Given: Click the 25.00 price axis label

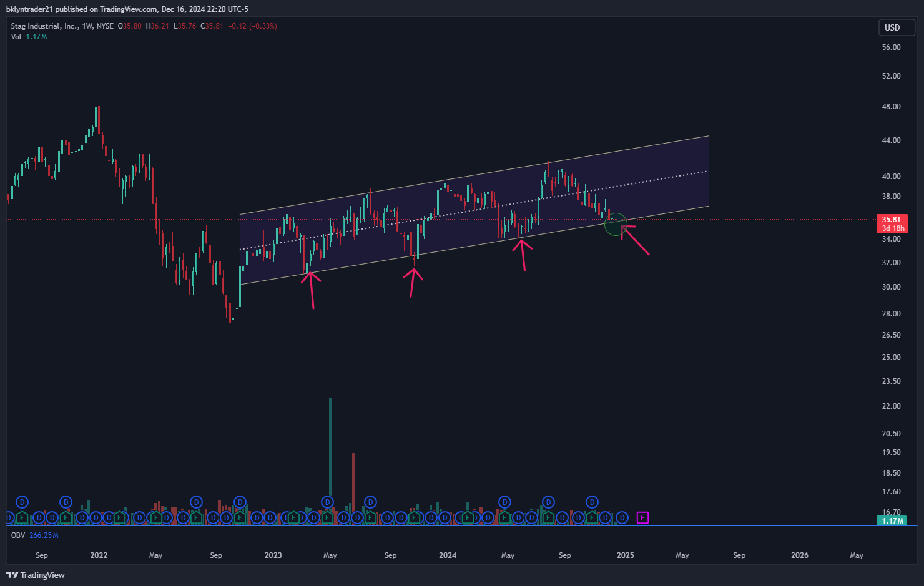Looking at the screenshot, I should (x=891, y=358).
